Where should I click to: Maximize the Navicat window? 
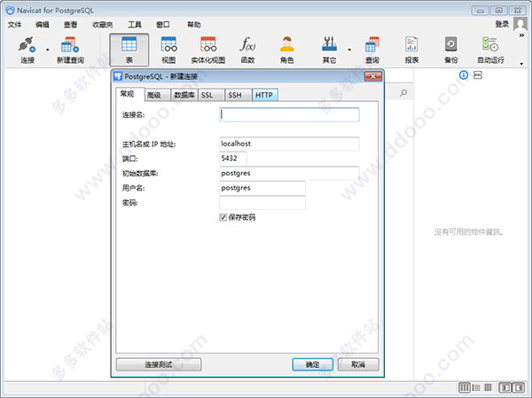(x=498, y=11)
